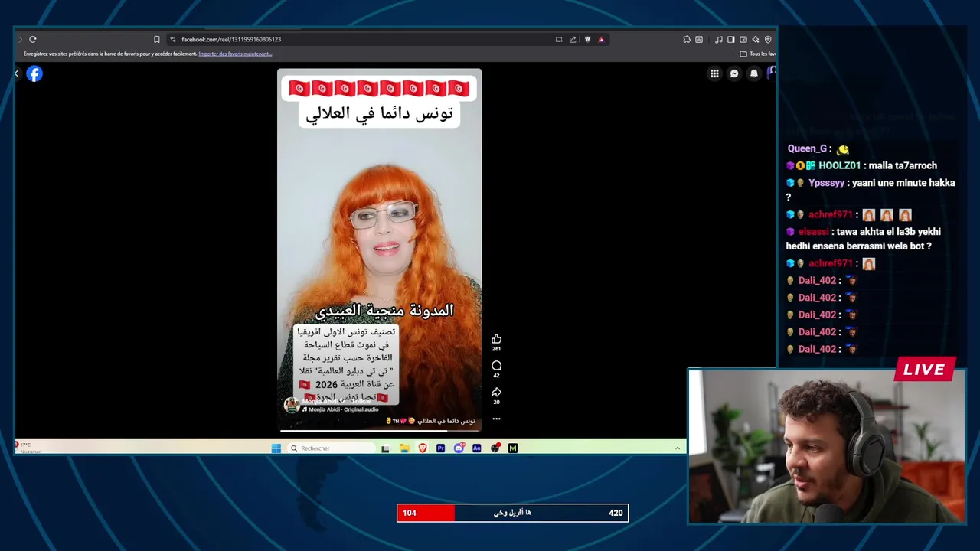Viewport: 980px width, 551px height.
Task: Open the Leo AI sparkle icon
Action: tap(756, 39)
